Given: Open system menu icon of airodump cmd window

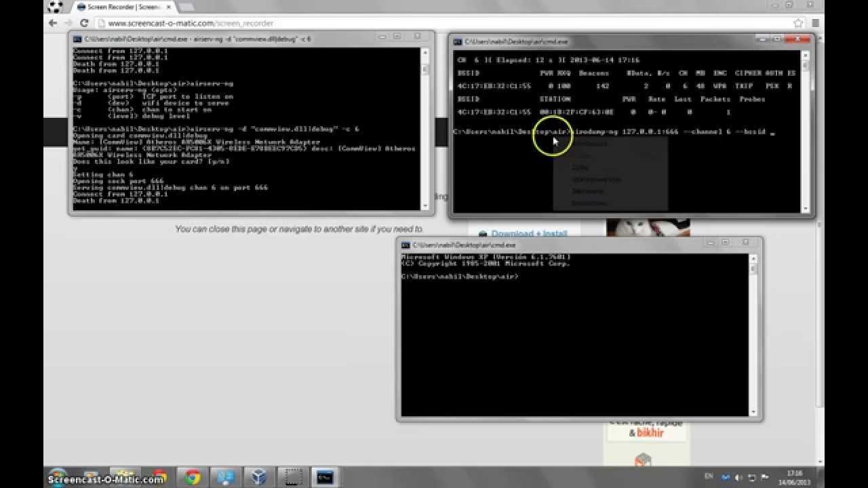Looking at the screenshot, I should point(458,41).
